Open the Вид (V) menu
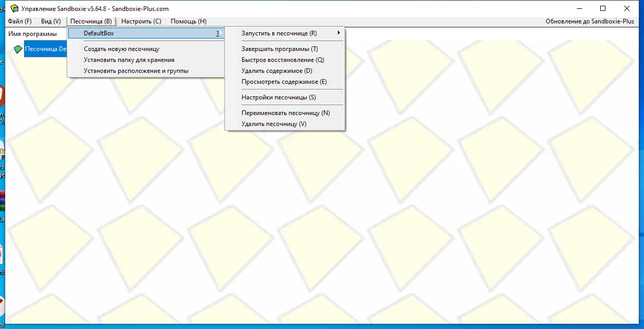Image resolution: width=644 pixels, height=329 pixels. 51,21
